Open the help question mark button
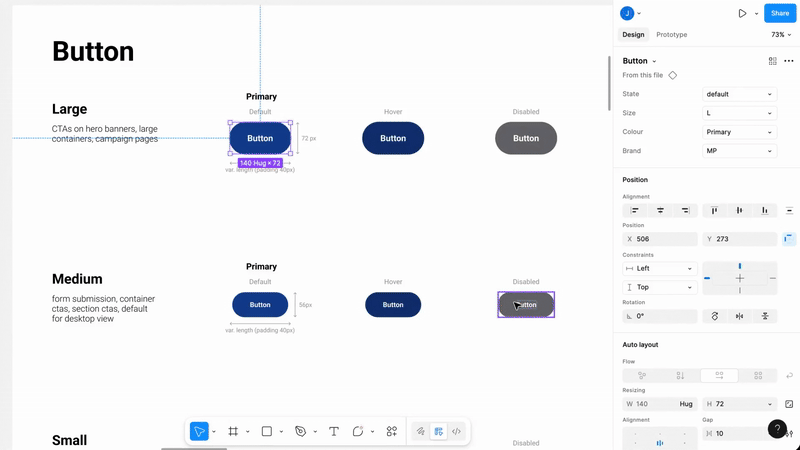Viewport: 800px width, 450px height. click(x=777, y=429)
